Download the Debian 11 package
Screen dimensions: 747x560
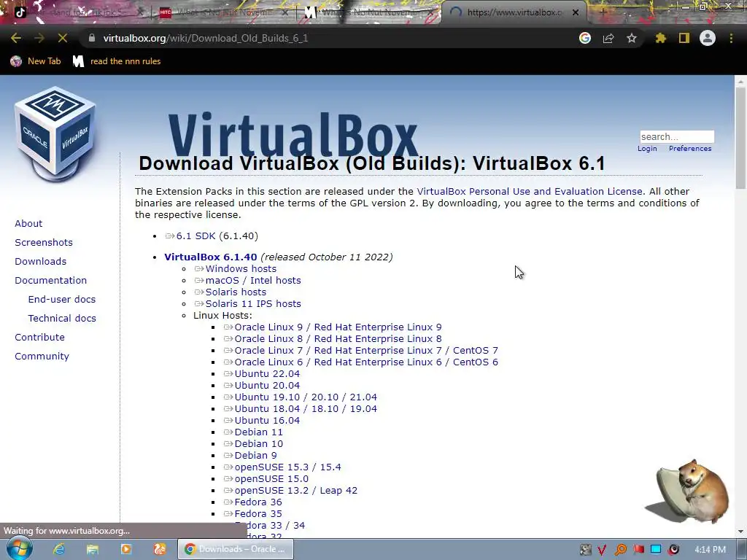[x=259, y=432]
